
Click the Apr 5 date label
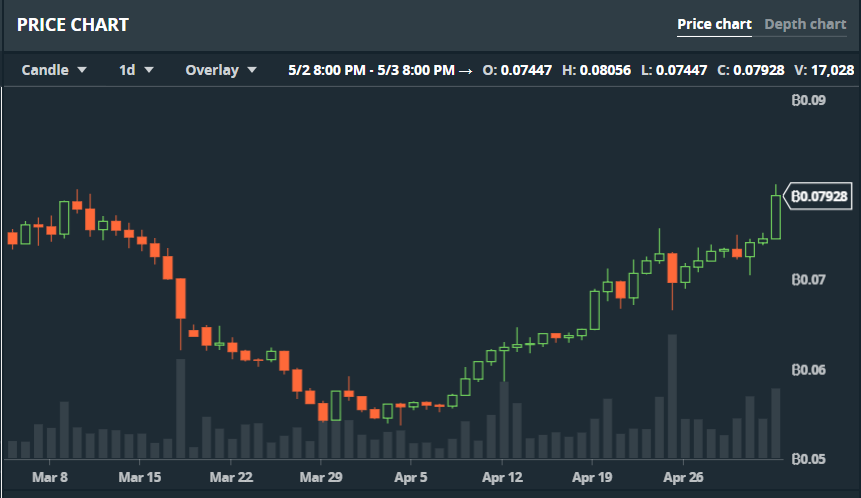[x=410, y=477]
